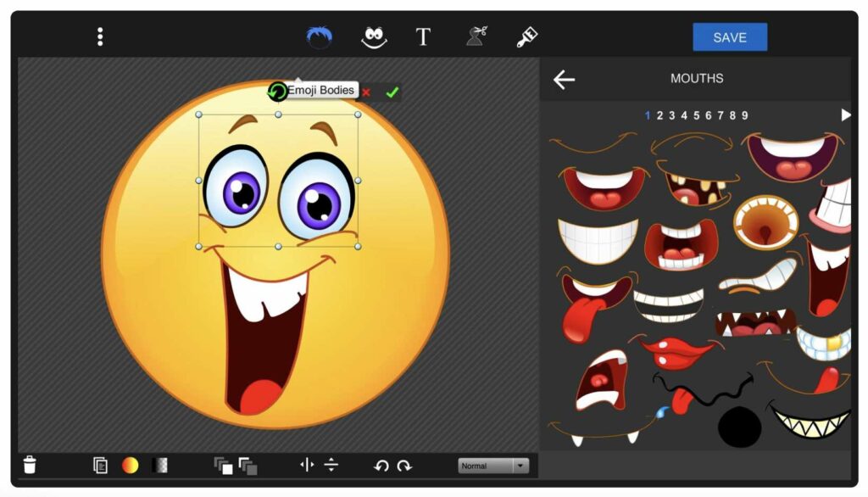This screenshot has height=497, width=868.
Task: Choose the big open laughing mouth thumbnail
Action: (x=793, y=156)
